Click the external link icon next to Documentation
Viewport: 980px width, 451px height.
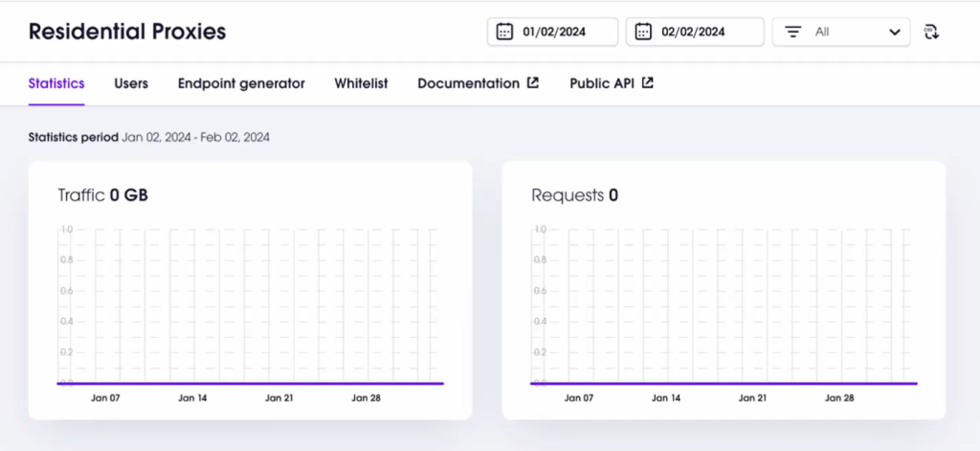(x=533, y=83)
